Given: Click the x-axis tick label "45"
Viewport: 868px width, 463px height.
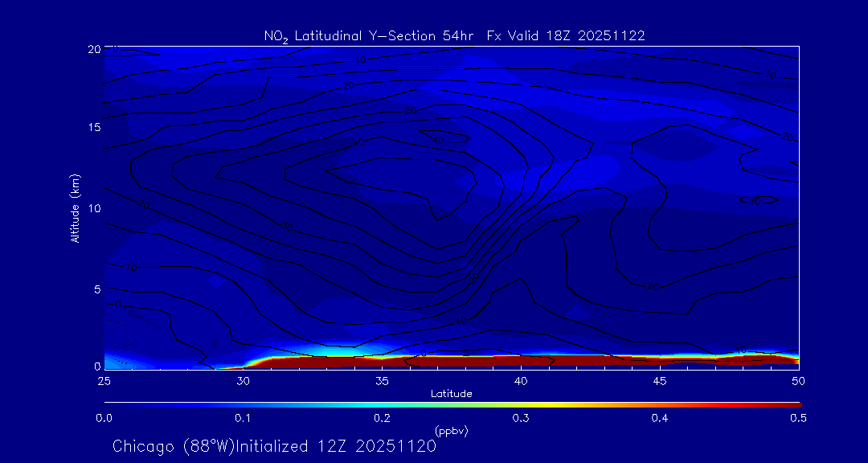Looking at the screenshot, I should pos(660,381).
